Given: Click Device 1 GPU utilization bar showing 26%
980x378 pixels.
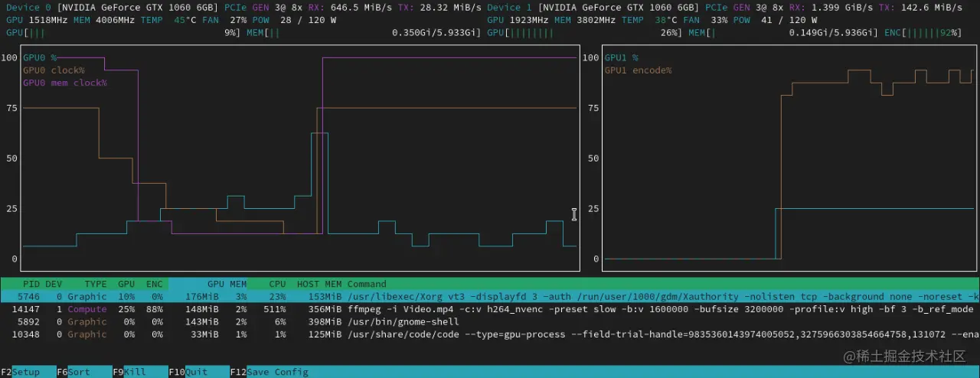Looking at the screenshot, I should pyautogui.click(x=584, y=33).
